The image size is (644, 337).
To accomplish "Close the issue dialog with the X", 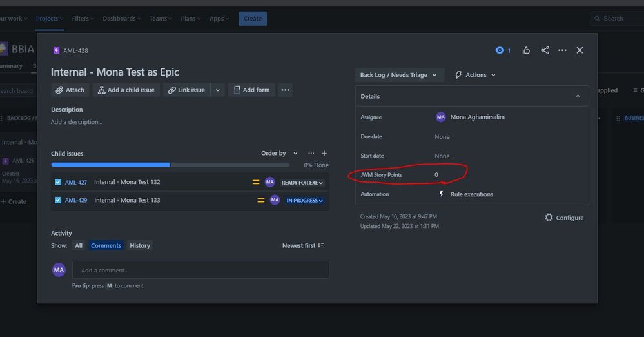I will [x=580, y=50].
